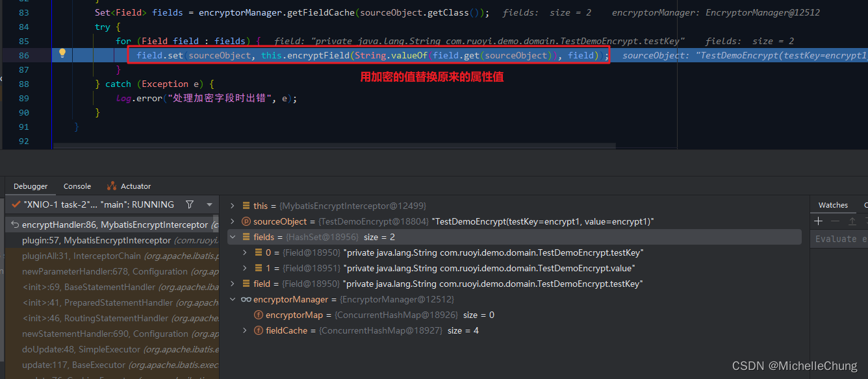Expand the fieldCache ConcurrentHashMap node
Viewport: 868px width, 379px height.
coord(245,330)
